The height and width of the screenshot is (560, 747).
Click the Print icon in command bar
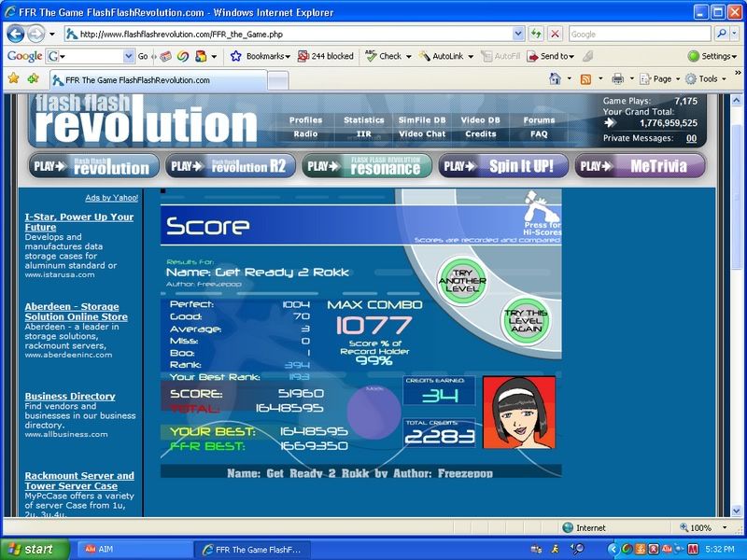[x=617, y=79]
